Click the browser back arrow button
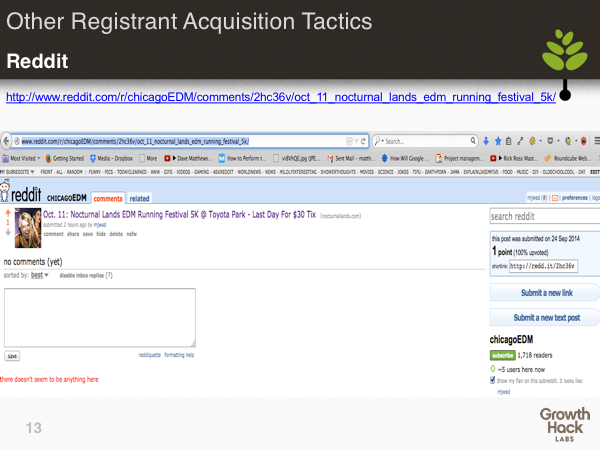This screenshot has width=600, height=450. 6,141
